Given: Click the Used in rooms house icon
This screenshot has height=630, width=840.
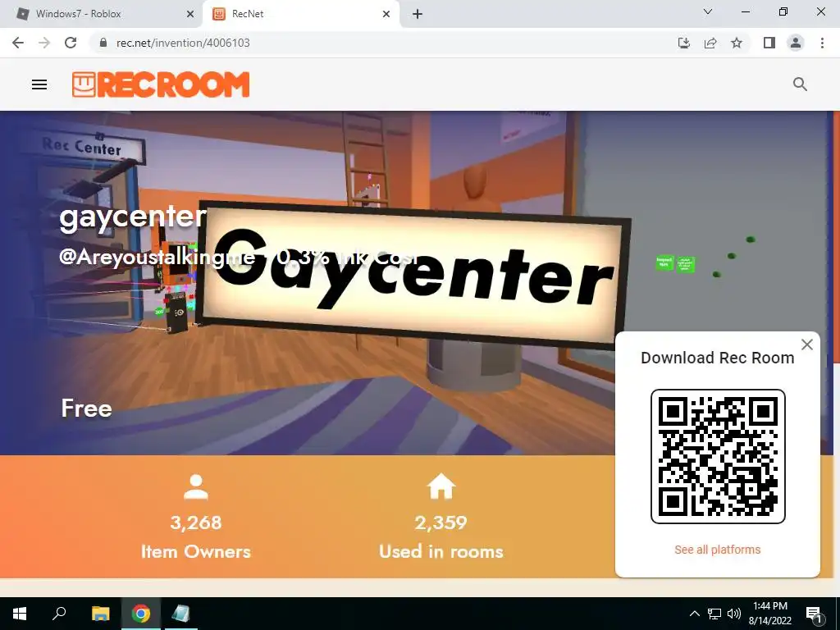Looking at the screenshot, I should 441,486.
